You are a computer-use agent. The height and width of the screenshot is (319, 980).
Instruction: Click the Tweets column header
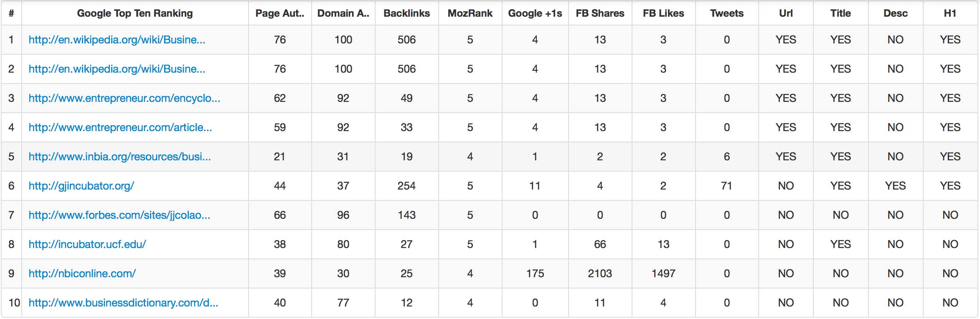point(727,13)
